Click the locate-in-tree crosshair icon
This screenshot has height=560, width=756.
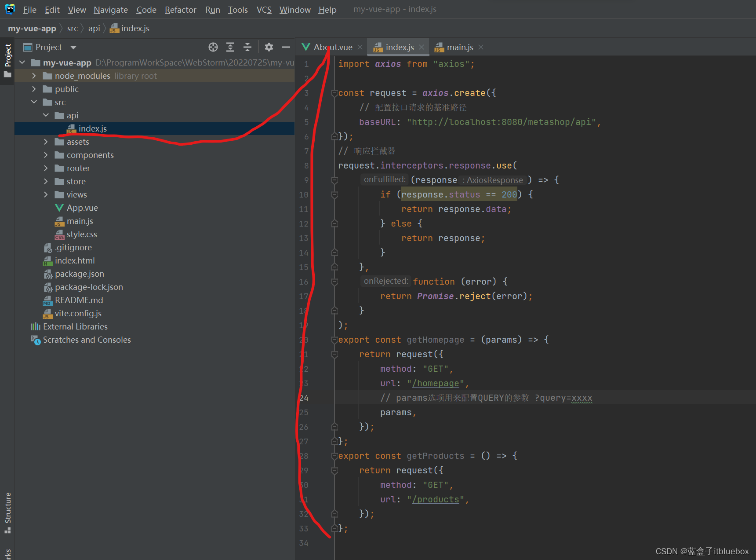[x=213, y=47]
